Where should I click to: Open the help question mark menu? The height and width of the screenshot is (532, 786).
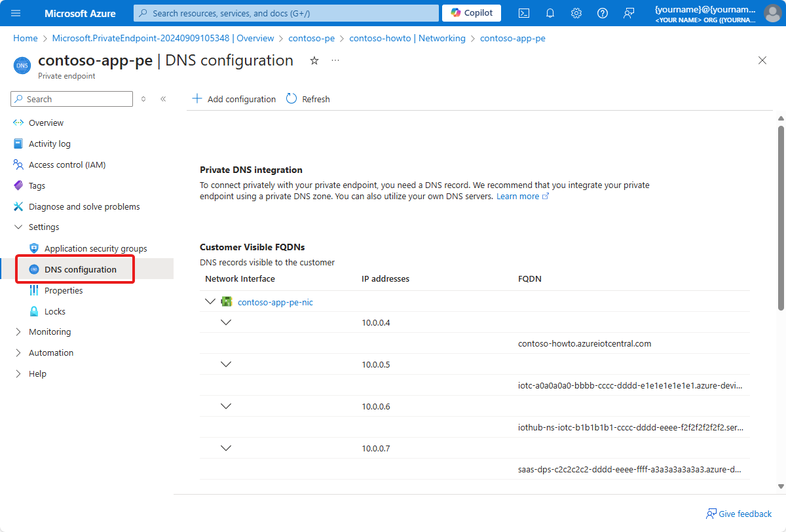602,12
